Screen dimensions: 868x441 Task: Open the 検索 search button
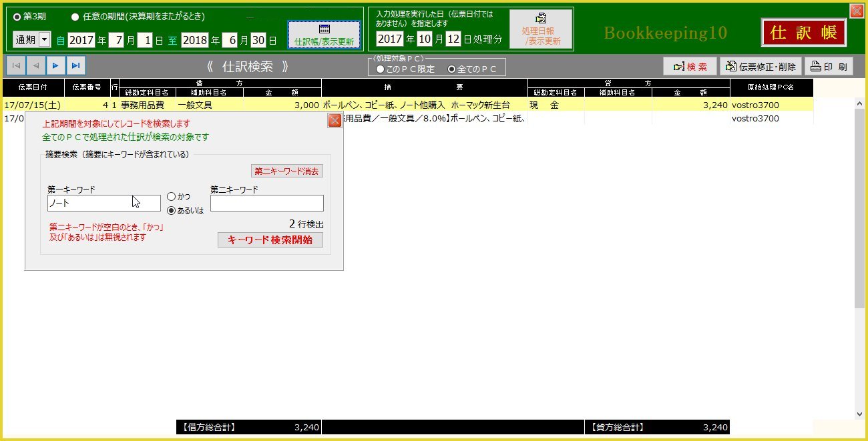[690, 66]
